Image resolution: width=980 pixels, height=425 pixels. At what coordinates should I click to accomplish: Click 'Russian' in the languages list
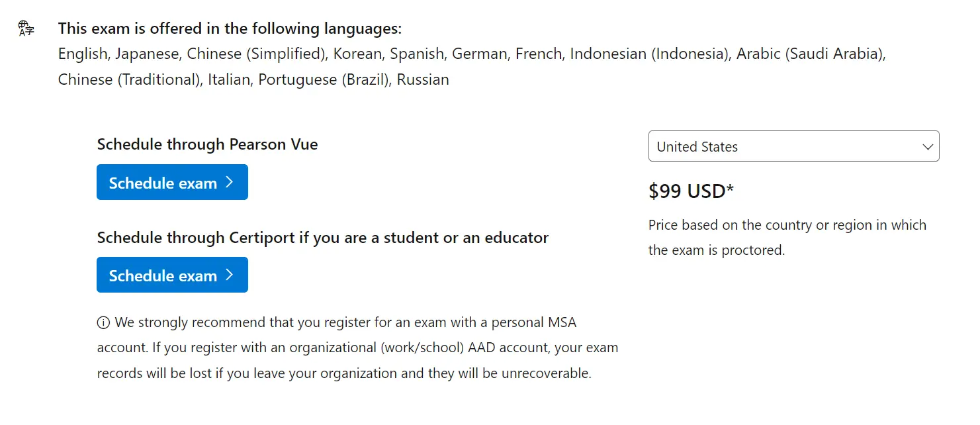[x=423, y=79]
